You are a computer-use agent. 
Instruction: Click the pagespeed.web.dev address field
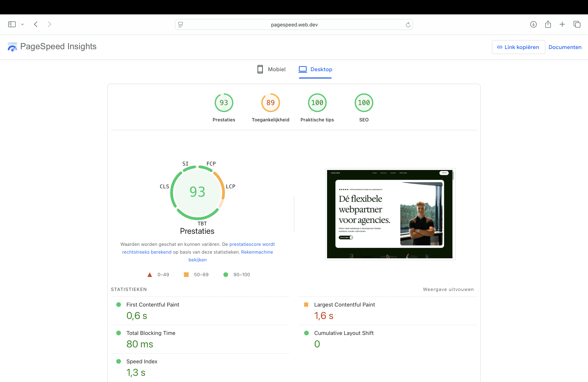click(x=294, y=25)
